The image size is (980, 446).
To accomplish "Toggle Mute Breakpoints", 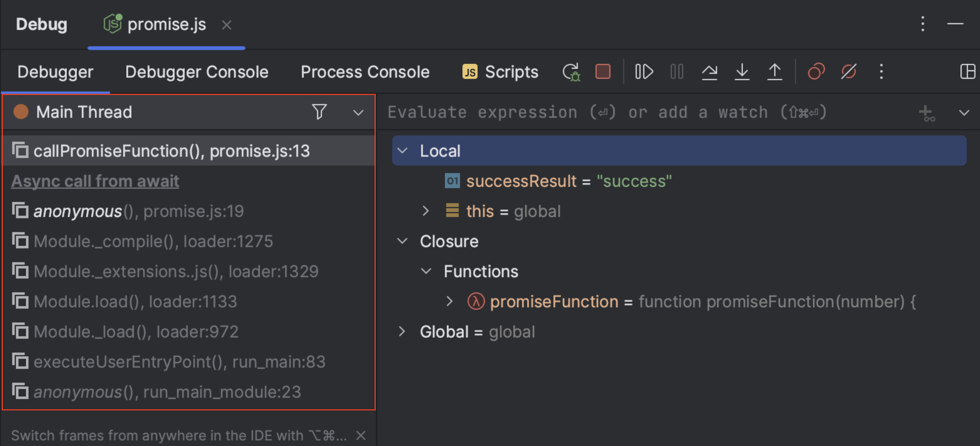I will tap(849, 72).
